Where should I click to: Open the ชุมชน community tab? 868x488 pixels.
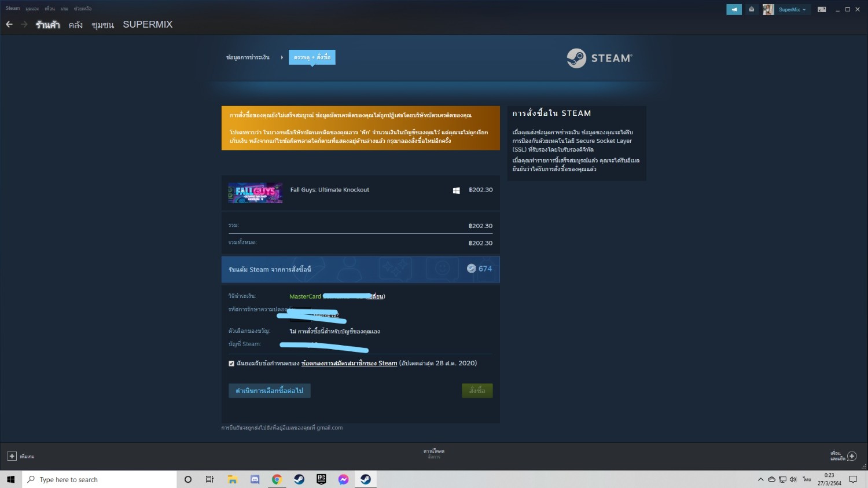102,25
